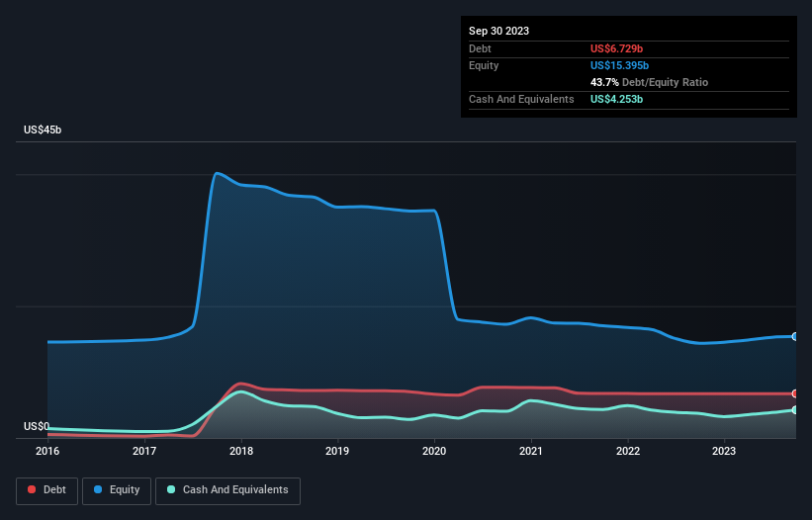Screen dimensions: 812x520
Task: Click Cash And Equivalents label in tooltip
Action: [x=521, y=99]
